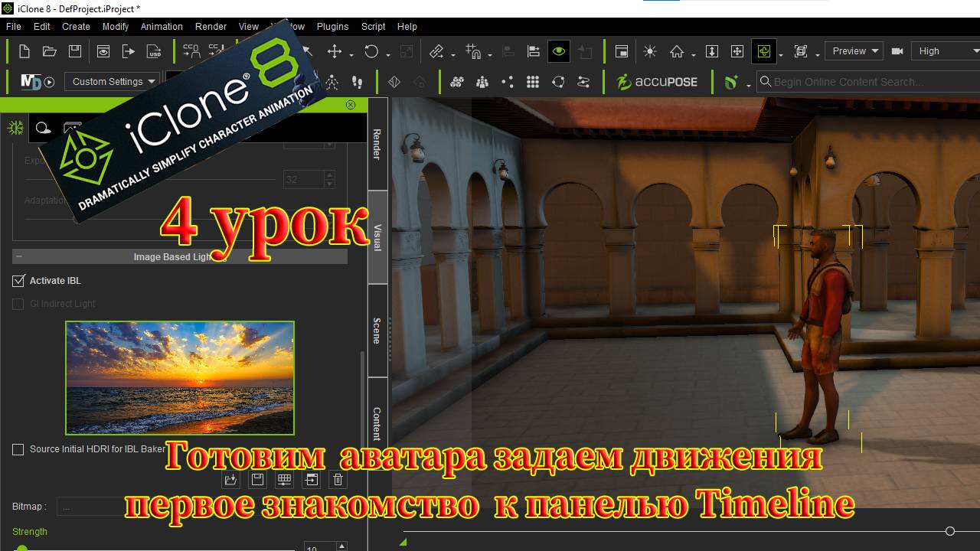Switch to the Render side tab
The height and width of the screenshot is (551, 980).
click(x=377, y=143)
